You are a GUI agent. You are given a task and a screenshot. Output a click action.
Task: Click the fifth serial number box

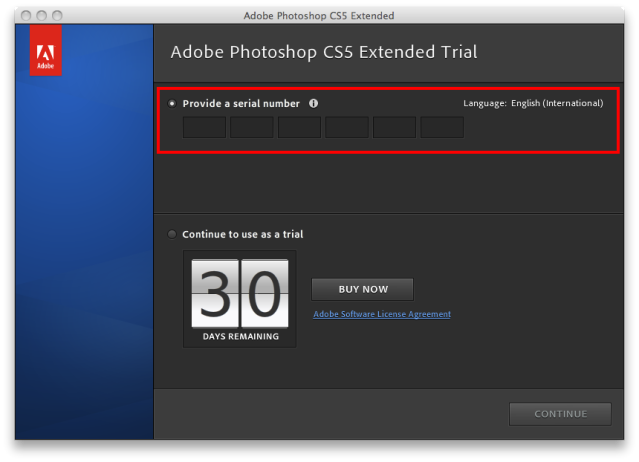pos(394,127)
